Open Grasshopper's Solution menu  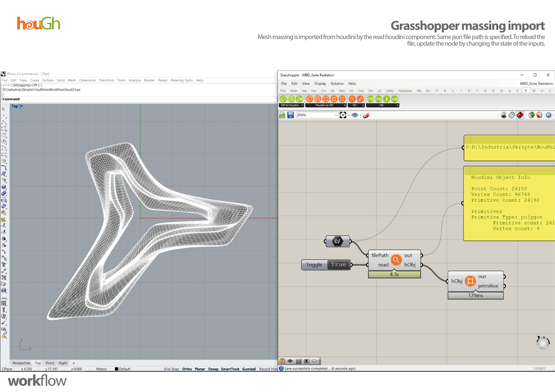pyautogui.click(x=337, y=84)
